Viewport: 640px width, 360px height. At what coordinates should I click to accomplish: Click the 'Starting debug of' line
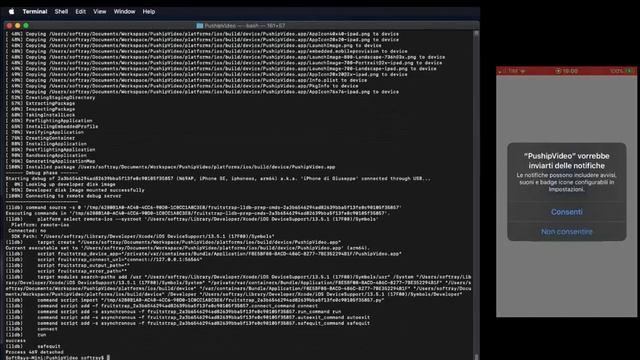point(218,178)
